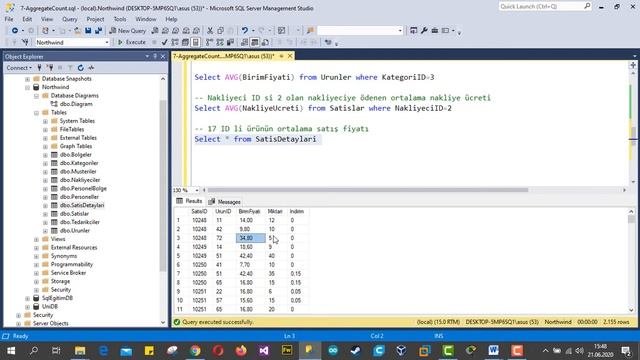Select the Server Objects folder
Image resolution: width=640 pixels, height=360 pixels.
pos(51,323)
